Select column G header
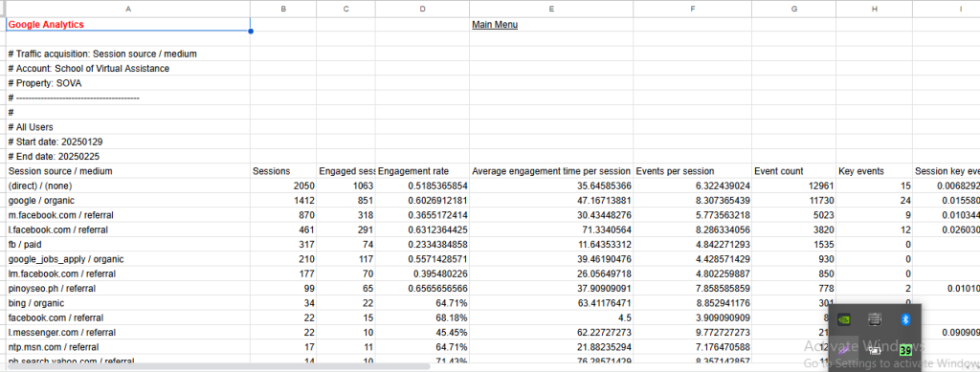The width and height of the screenshot is (980, 372). 793,9
